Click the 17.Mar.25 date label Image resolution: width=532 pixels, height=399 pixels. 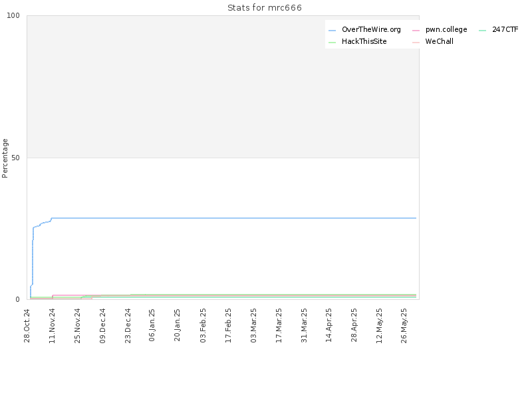pos(279,325)
